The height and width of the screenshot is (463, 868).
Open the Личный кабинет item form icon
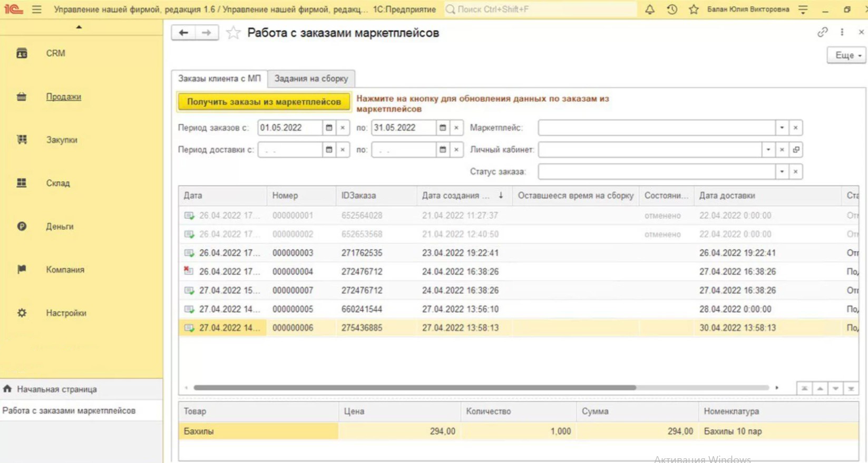click(796, 150)
